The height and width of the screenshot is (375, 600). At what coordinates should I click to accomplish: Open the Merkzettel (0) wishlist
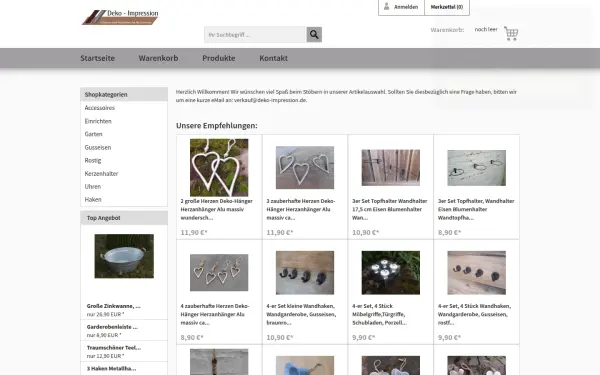coord(447,7)
